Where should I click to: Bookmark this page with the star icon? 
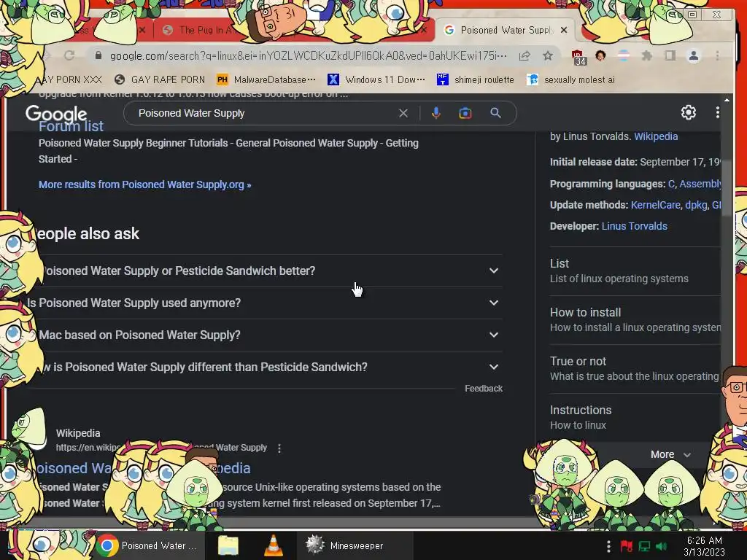pyautogui.click(x=548, y=55)
